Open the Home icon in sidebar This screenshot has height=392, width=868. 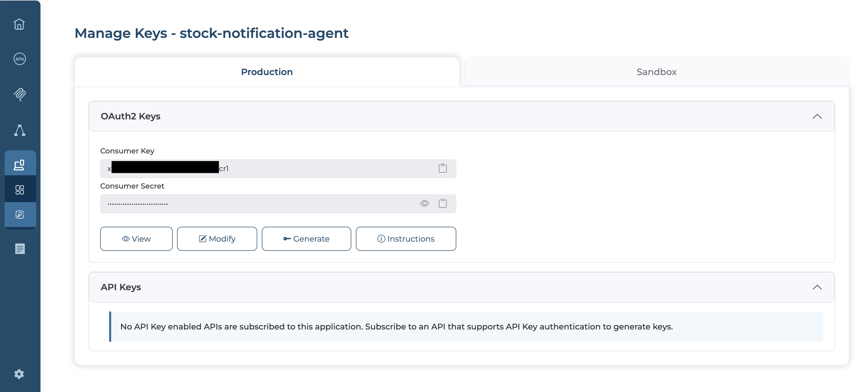(x=19, y=24)
